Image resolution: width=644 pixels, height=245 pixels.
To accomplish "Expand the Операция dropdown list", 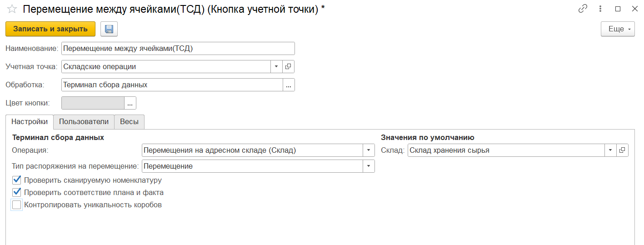I will point(369,150).
